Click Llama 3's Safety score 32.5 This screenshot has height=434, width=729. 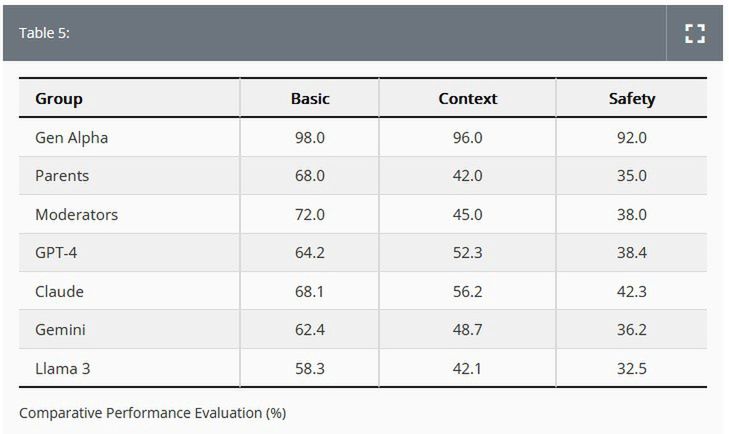[x=632, y=368]
